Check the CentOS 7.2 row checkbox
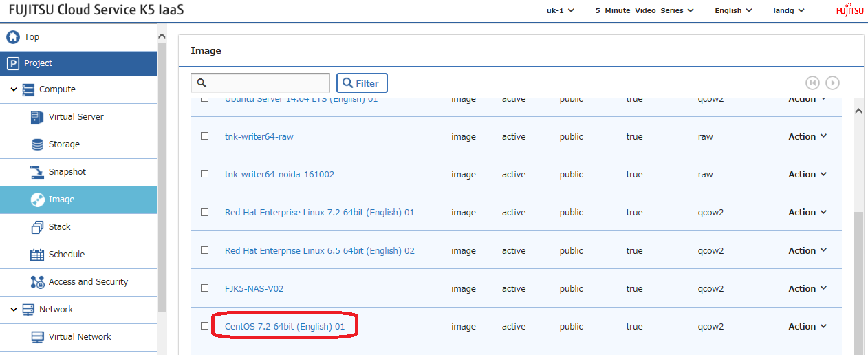 pos(204,326)
